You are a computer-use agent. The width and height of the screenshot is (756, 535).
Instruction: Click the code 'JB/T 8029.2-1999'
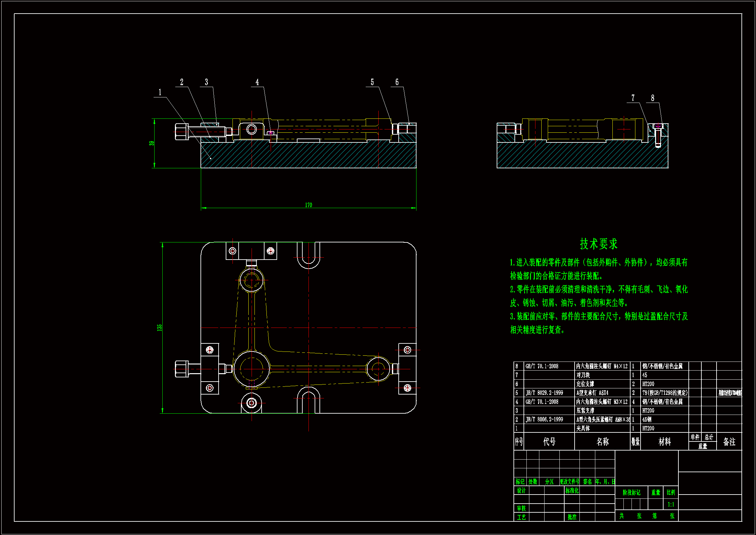click(x=544, y=393)
